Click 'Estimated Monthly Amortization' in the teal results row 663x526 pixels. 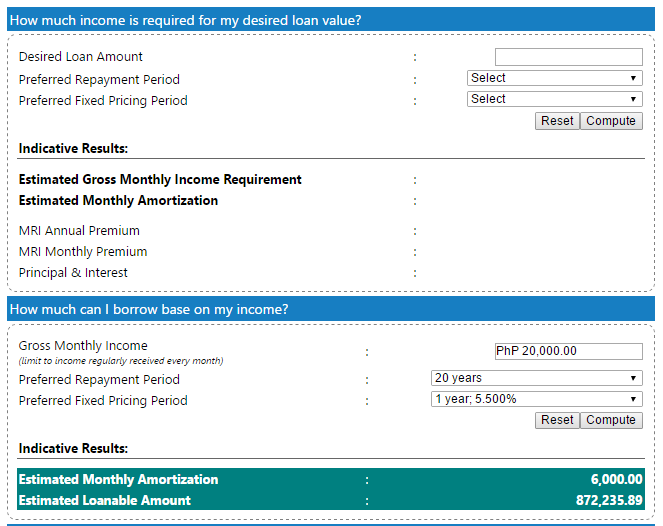point(118,479)
